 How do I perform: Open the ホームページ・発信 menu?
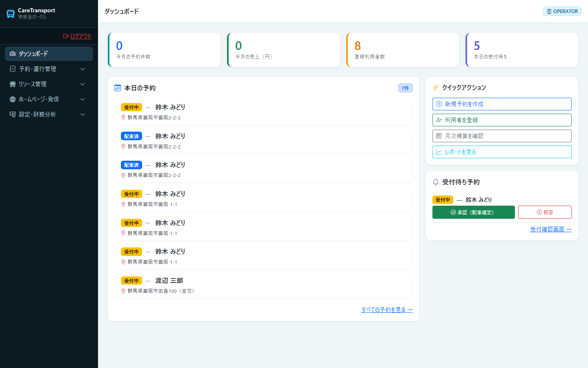pyautogui.click(x=49, y=99)
